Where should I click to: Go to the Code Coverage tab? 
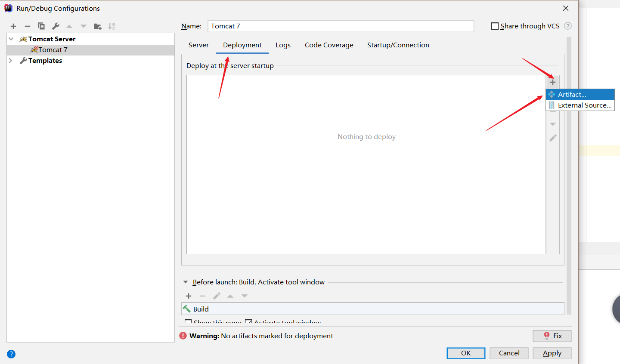click(x=329, y=45)
